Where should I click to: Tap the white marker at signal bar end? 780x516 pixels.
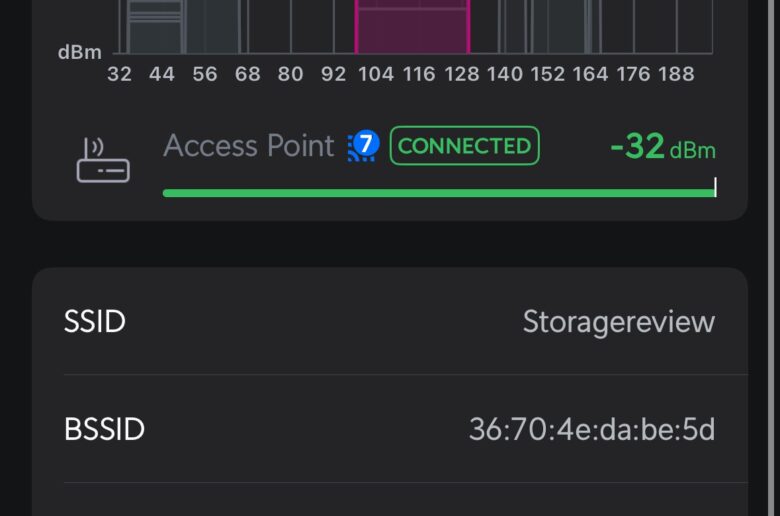[715, 187]
